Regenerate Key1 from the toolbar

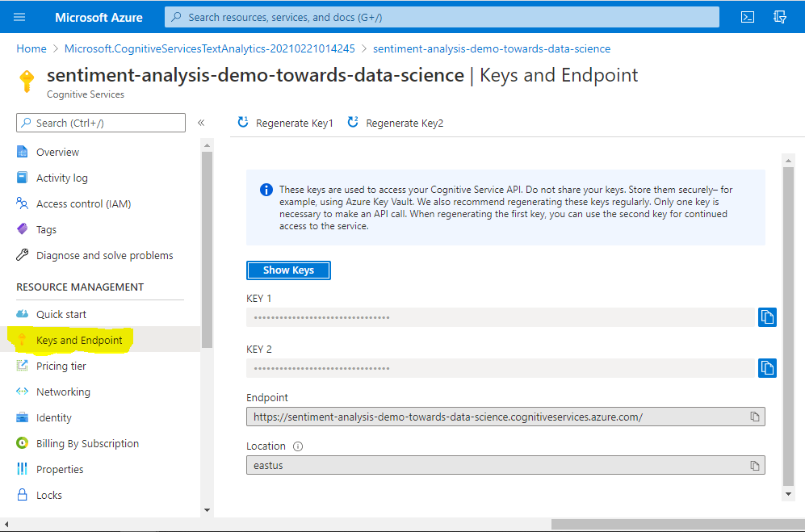(x=285, y=123)
